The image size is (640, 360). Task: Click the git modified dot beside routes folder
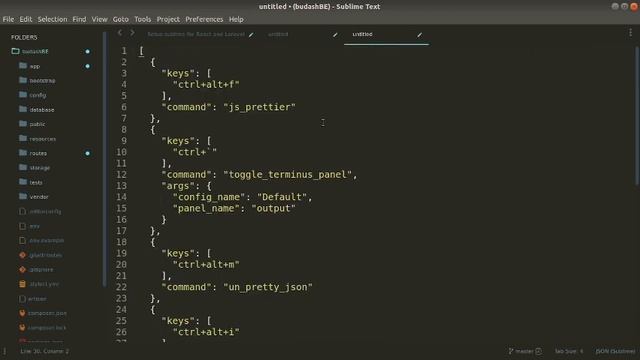pos(87,153)
